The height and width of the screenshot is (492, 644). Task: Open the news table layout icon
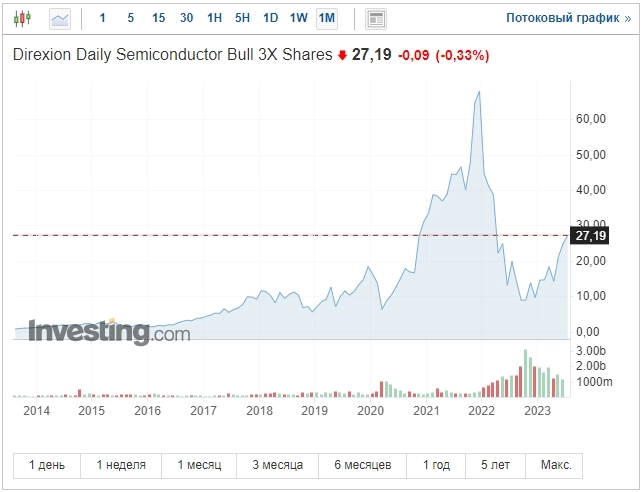pyautogui.click(x=376, y=18)
